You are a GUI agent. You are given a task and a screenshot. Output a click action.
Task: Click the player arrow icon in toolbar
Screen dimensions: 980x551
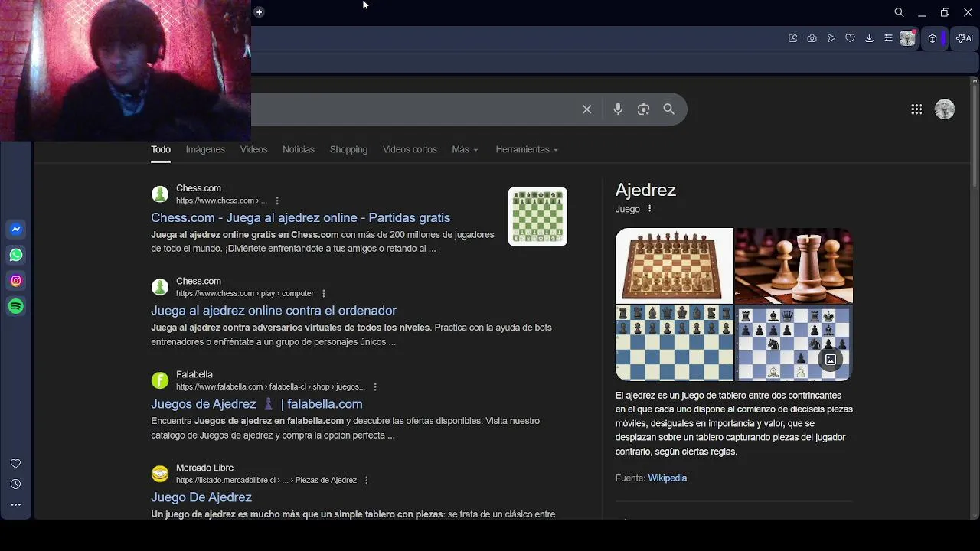831,38
